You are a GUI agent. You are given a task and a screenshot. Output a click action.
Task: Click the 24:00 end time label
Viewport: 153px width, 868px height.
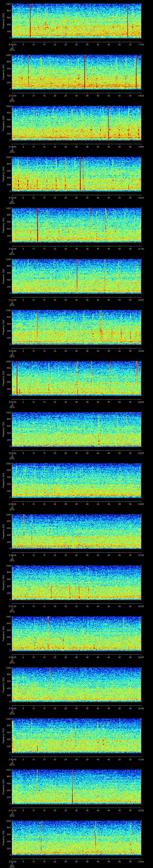[141, 402]
